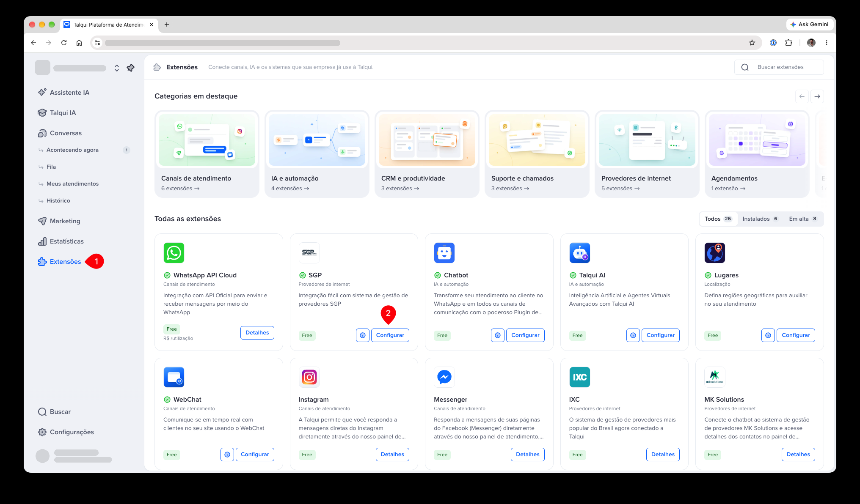This screenshot has height=504, width=860.
Task: Open 4 extensões link under IA e automação
Action: (x=290, y=189)
